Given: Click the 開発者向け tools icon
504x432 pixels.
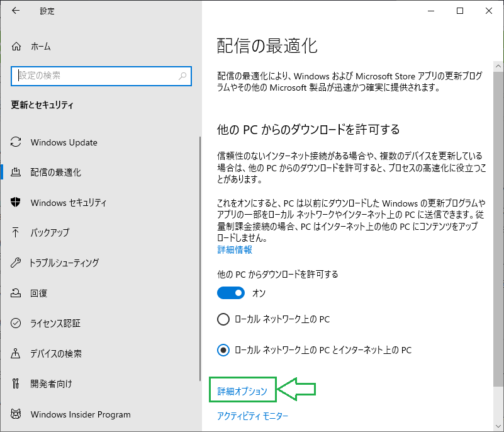Looking at the screenshot, I should click(x=16, y=384).
